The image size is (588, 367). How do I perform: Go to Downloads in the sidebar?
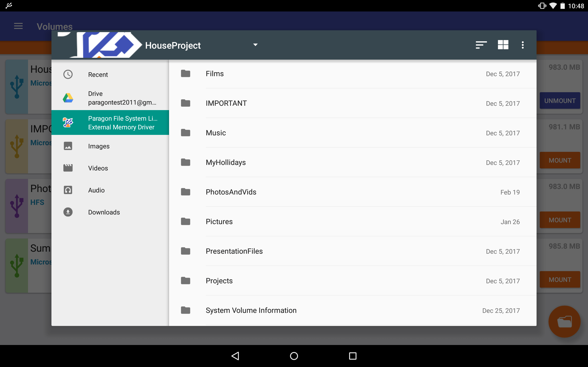click(110, 212)
